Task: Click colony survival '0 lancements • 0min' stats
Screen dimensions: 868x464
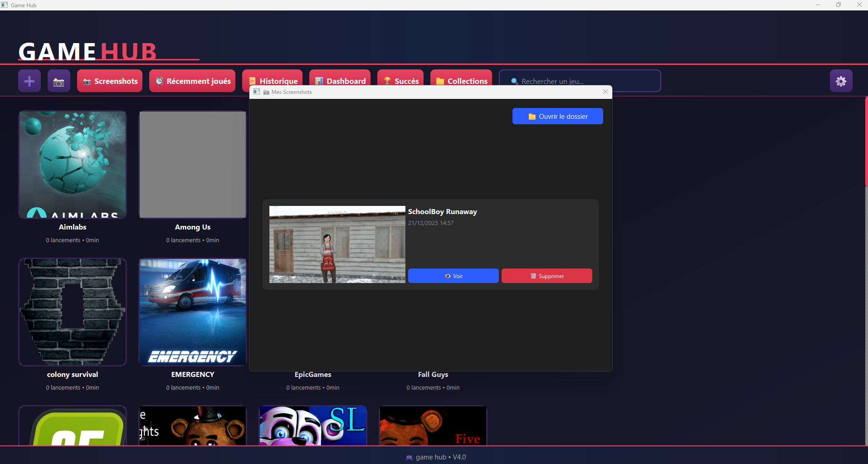Action: [73, 387]
